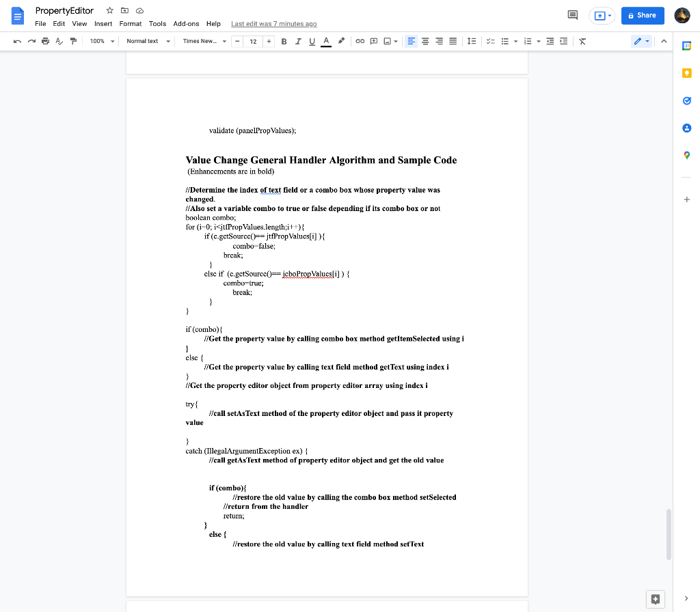Viewport: 700px width, 612px height.
Task: Insert a comment
Action: pos(373,41)
